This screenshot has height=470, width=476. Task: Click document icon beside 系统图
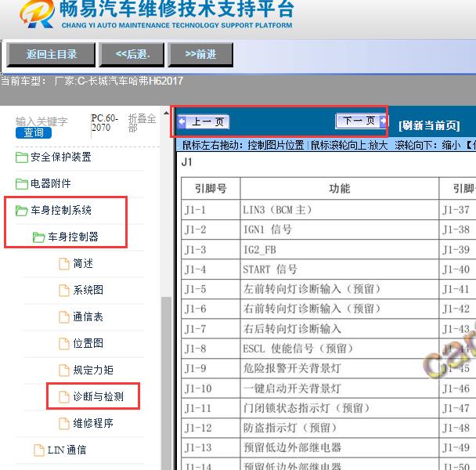tap(64, 291)
